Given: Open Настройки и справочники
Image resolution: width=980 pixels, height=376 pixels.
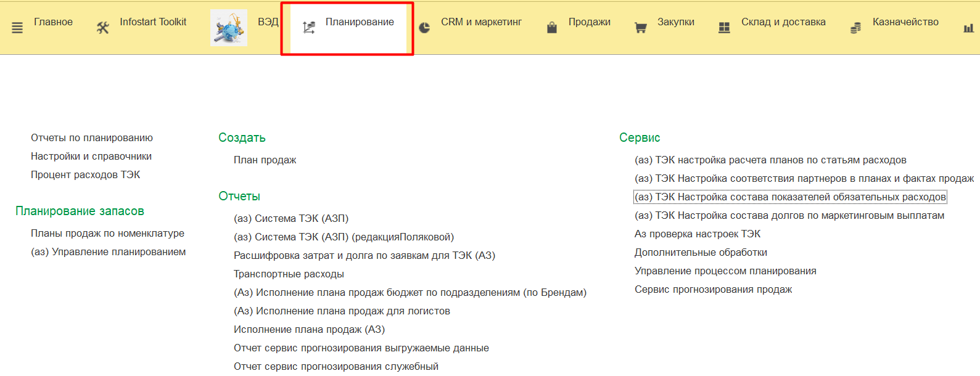Looking at the screenshot, I should [x=91, y=157].
